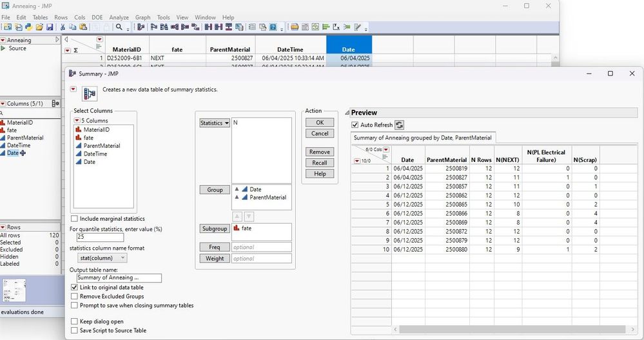Enable Keep dialog open
The height and width of the screenshot is (340, 644).
[x=74, y=321]
